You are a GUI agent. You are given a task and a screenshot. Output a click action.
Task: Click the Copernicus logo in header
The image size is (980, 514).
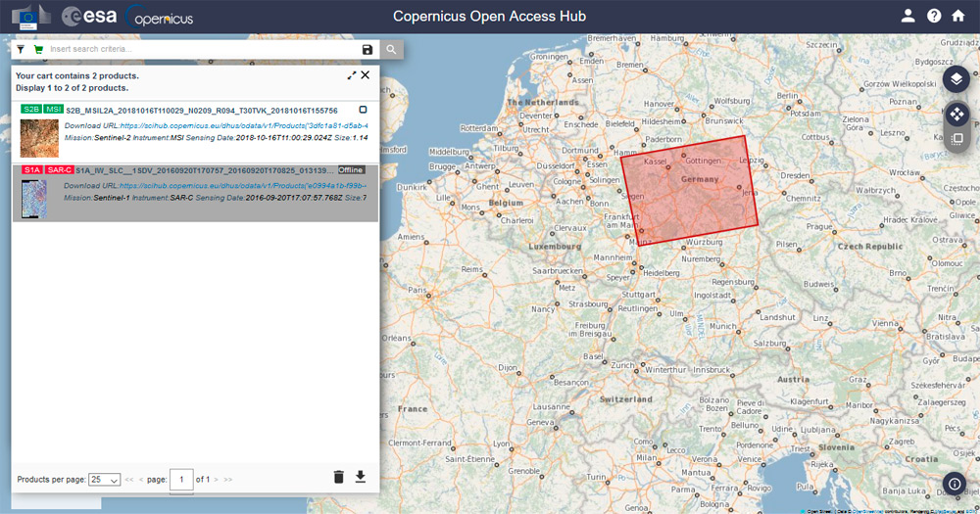(160, 17)
